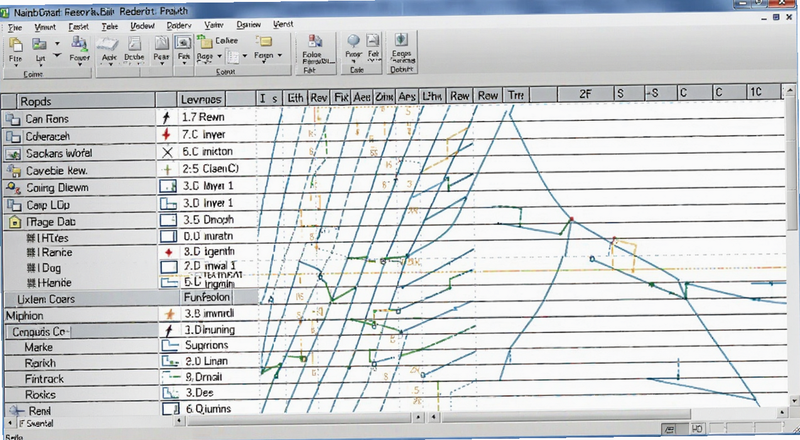800x440 pixels.
Task: Click the red diamond icon for 3.D igentfn
Action: pyautogui.click(x=168, y=252)
